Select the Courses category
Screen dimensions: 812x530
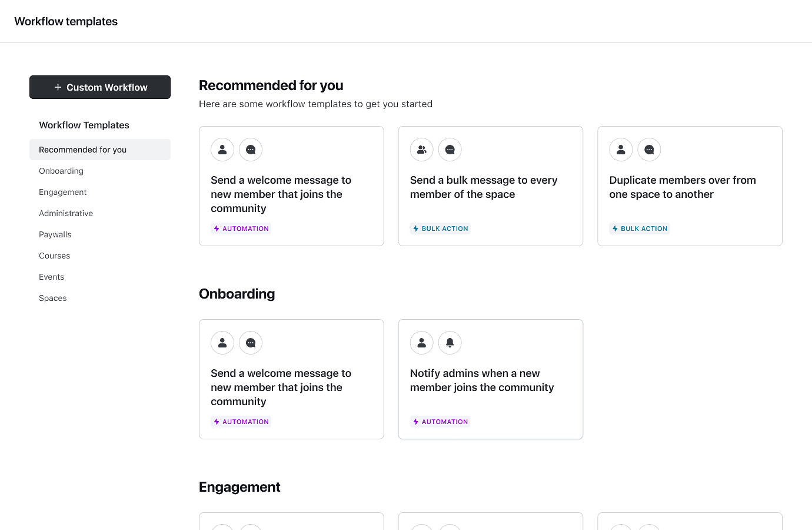pos(54,256)
